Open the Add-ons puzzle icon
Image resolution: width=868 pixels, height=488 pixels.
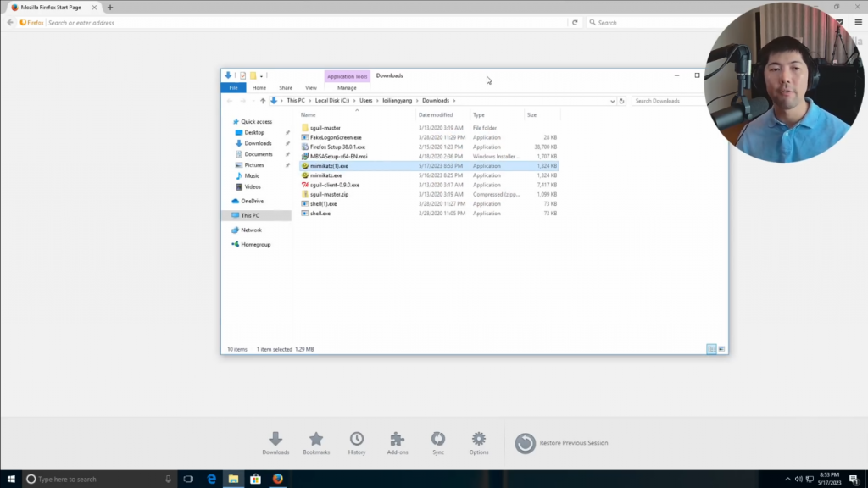coord(398,439)
